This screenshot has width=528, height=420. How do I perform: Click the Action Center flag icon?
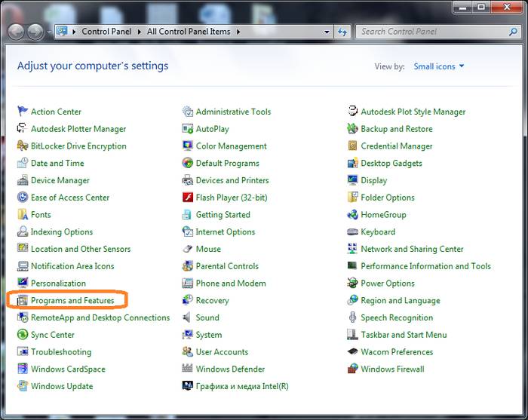click(22, 112)
